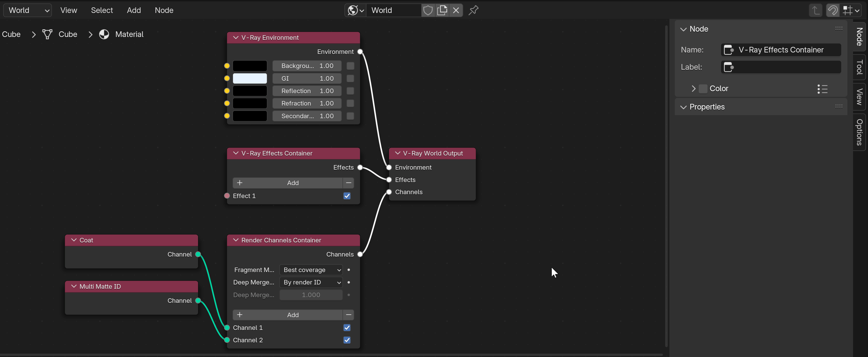Click the Effect 1 input socket
Screen dimensions: 868x357
227,196
